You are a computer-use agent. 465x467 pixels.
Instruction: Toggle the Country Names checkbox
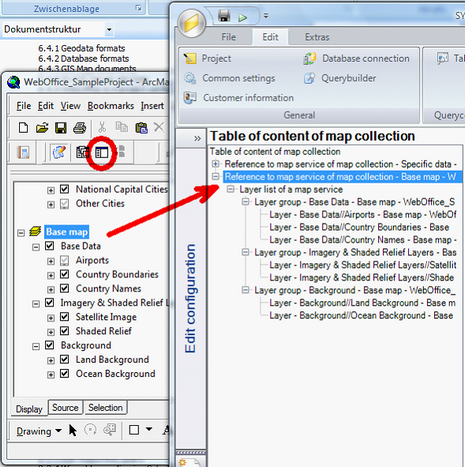pos(65,288)
